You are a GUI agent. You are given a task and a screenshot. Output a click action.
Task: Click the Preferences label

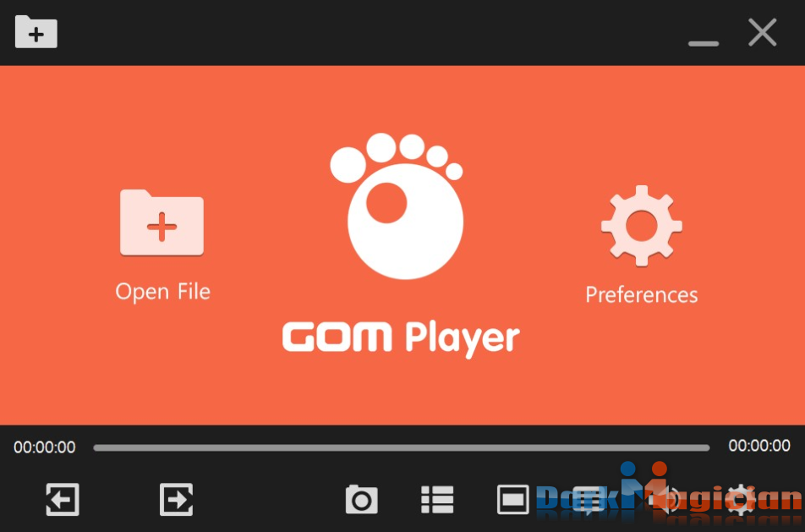point(642,294)
